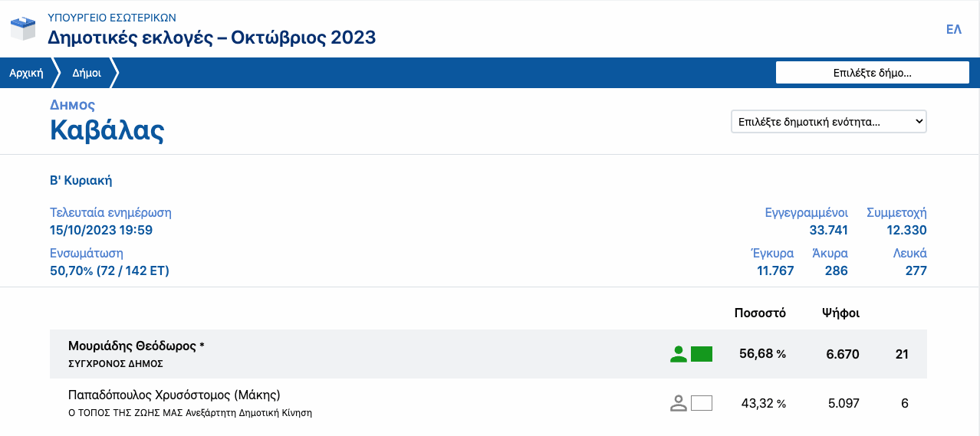The height and width of the screenshot is (436, 980).
Task: Click the ΥΠΟΥΡΓΕΙΟ ΕΣΩΤΕΡΙΚΩΝ header text
Action: tap(111, 17)
